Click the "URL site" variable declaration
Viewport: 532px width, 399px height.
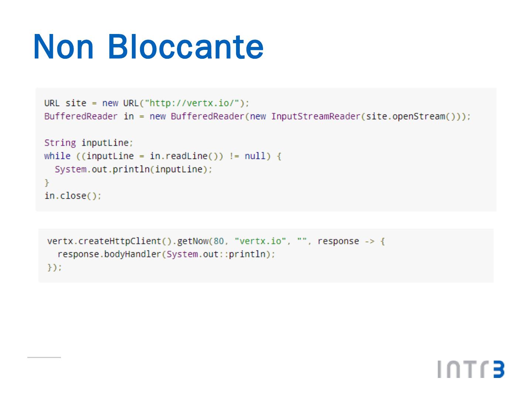(x=65, y=103)
